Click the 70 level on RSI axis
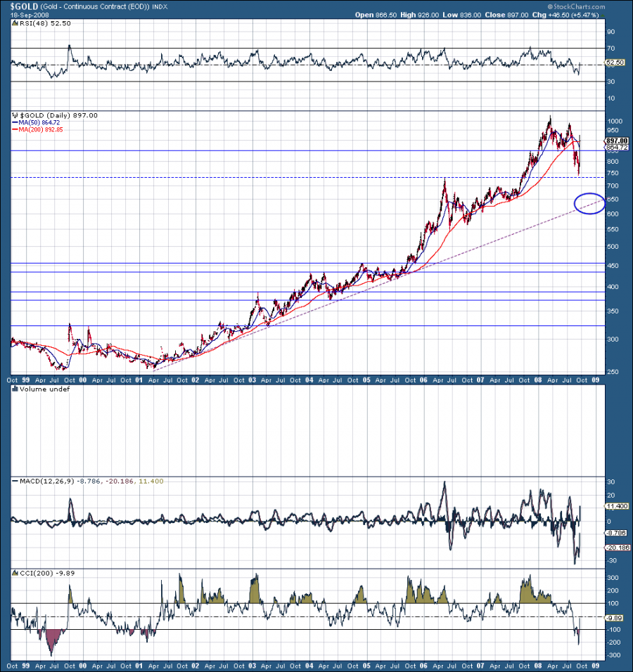This screenshot has height=672, width=633. pos(610,49)
